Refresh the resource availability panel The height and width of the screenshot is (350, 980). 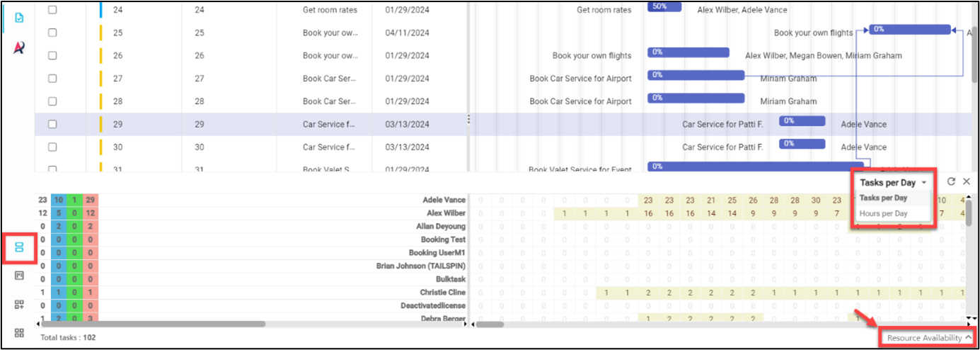click(x=951, y=182)
